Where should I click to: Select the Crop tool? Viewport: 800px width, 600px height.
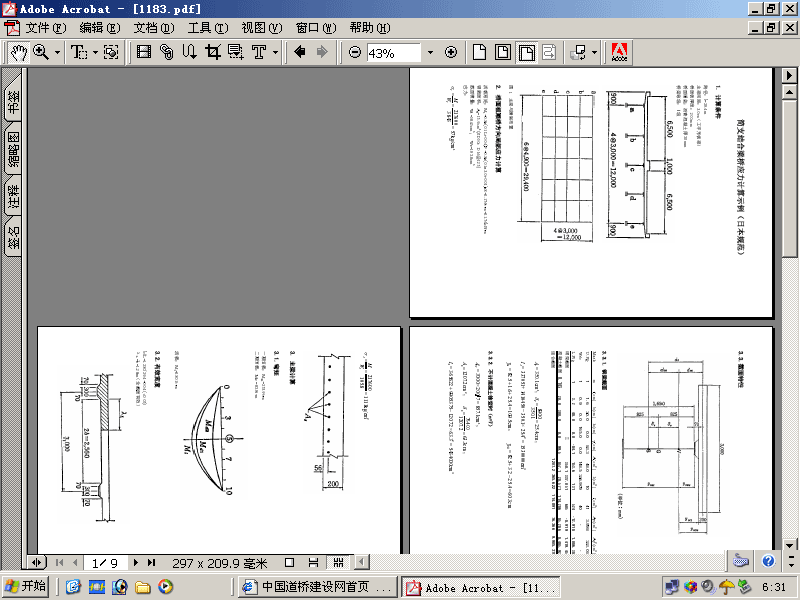pos(213,52)
